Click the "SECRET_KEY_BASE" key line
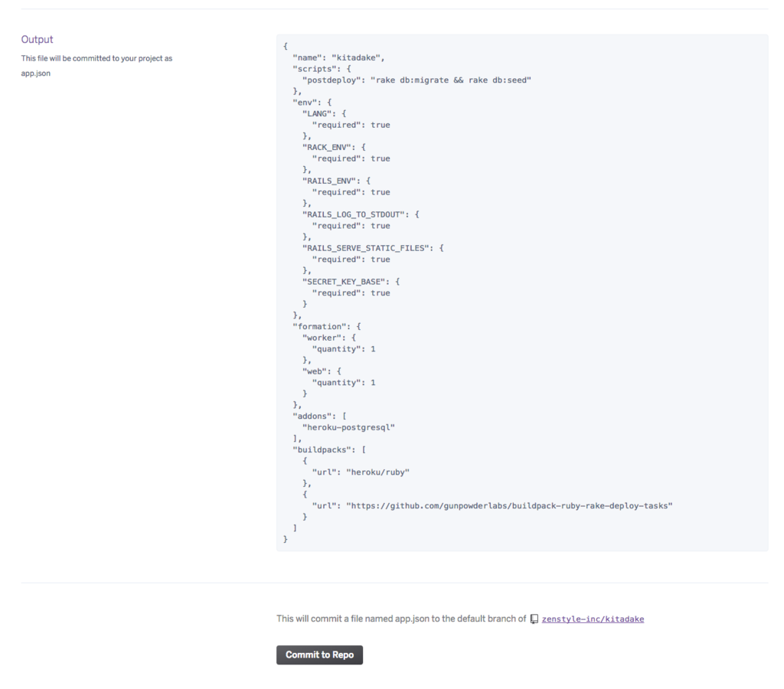This screenshot has width=784, height=689. (x=351, y=282)
